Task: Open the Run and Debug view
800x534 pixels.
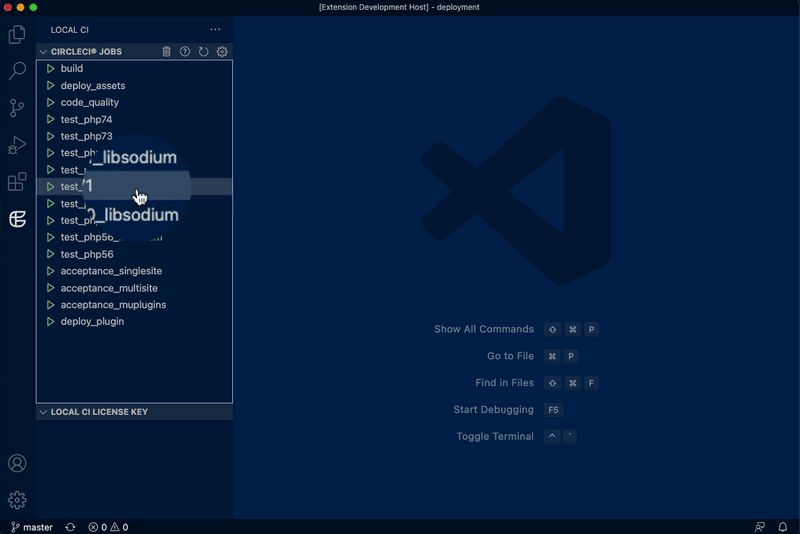Action: coord(17,145)
